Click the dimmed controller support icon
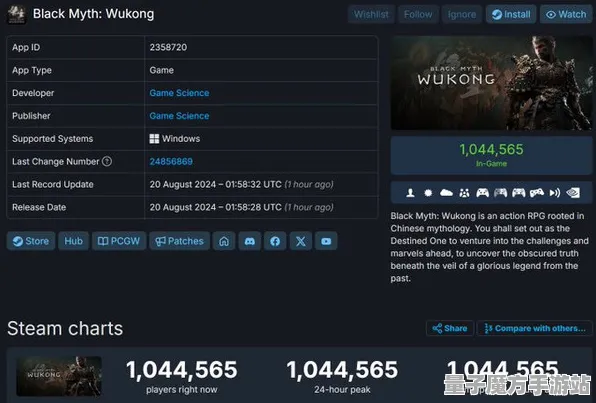The height and width of the screenshot is (403, 596). coord(500,193)
